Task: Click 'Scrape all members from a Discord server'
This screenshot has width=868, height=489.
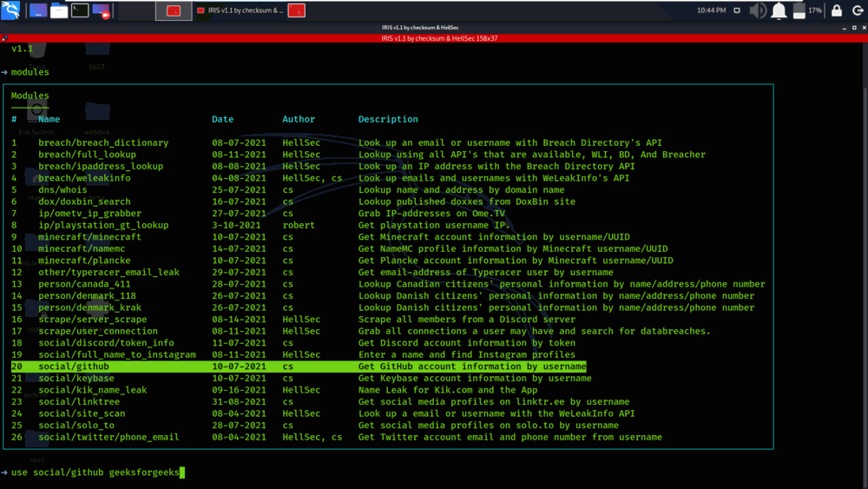Action: tap(467, 319)
